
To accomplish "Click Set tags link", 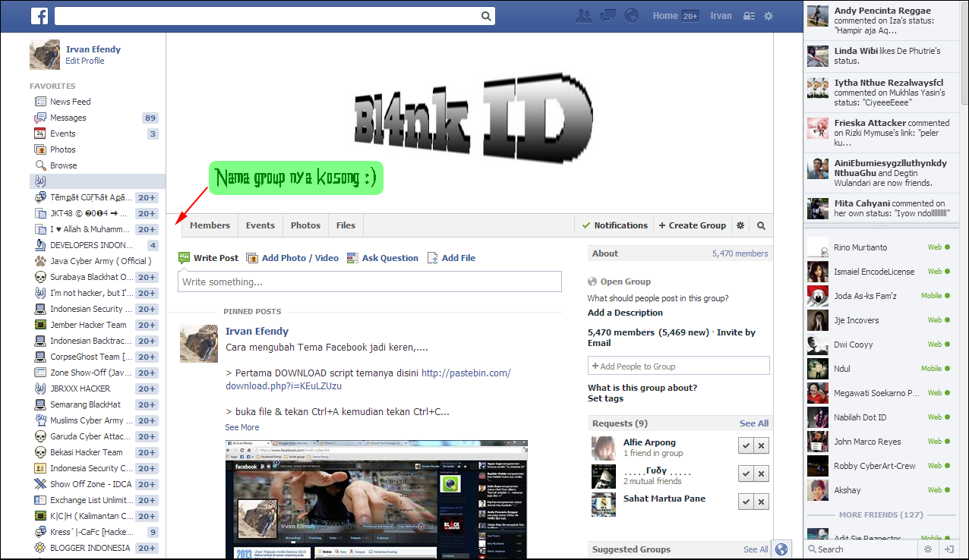I will click(605, 398).
